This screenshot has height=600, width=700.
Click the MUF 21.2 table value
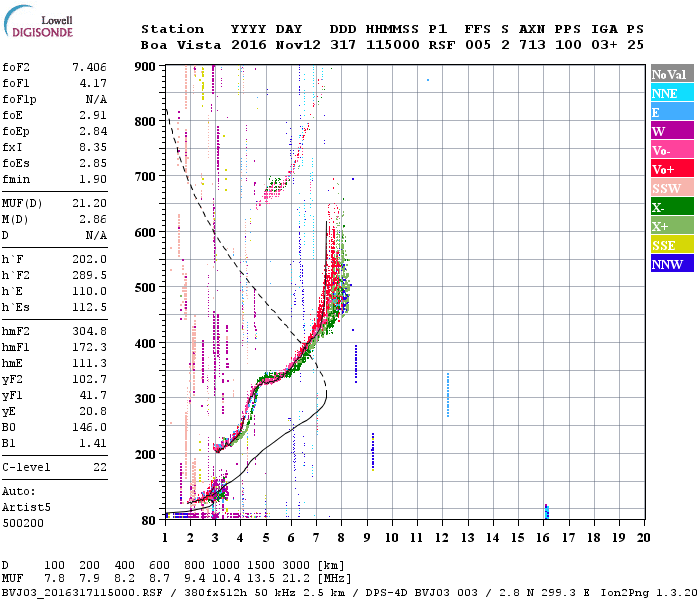[296, 579]
